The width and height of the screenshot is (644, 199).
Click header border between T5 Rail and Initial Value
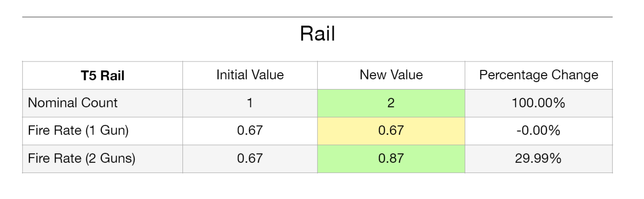click(182, 75)
